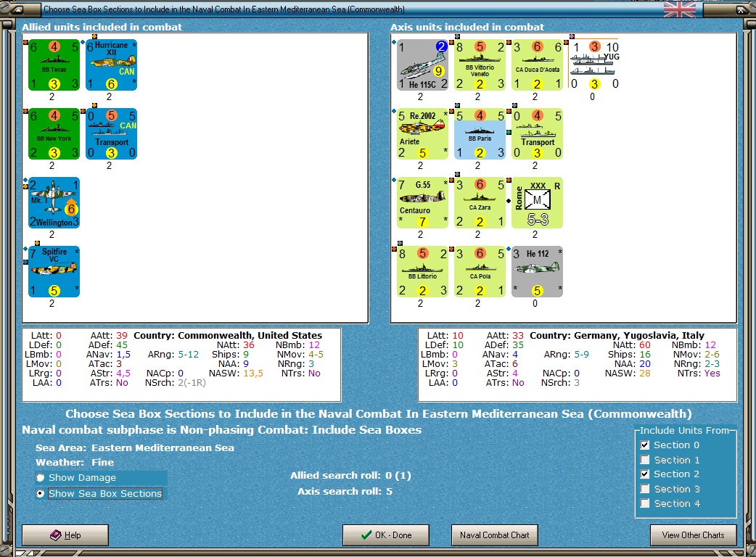Enable the Section 3 checkbox
This screenshot has height=557, width=756.
[x=644, y=489]
